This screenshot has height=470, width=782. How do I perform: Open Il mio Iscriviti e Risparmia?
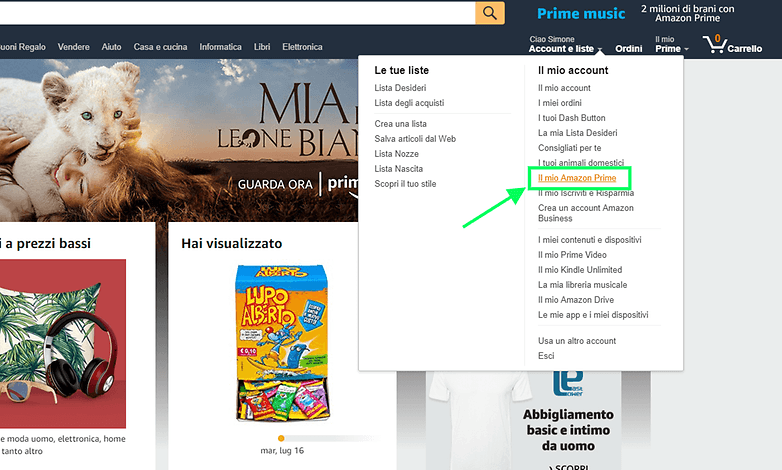coord(586,193)
